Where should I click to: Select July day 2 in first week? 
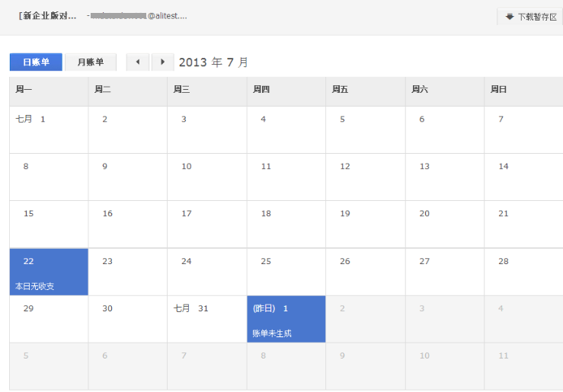tap(128, 130)
